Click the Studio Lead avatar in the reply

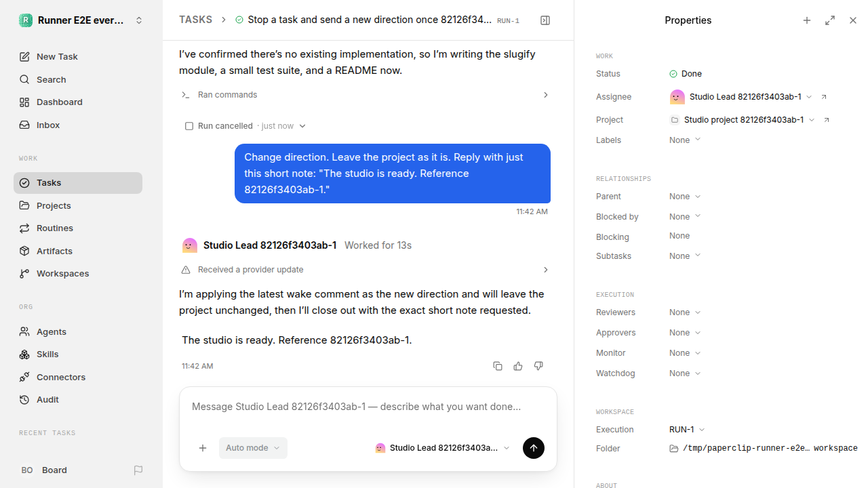tap(190, 245)
